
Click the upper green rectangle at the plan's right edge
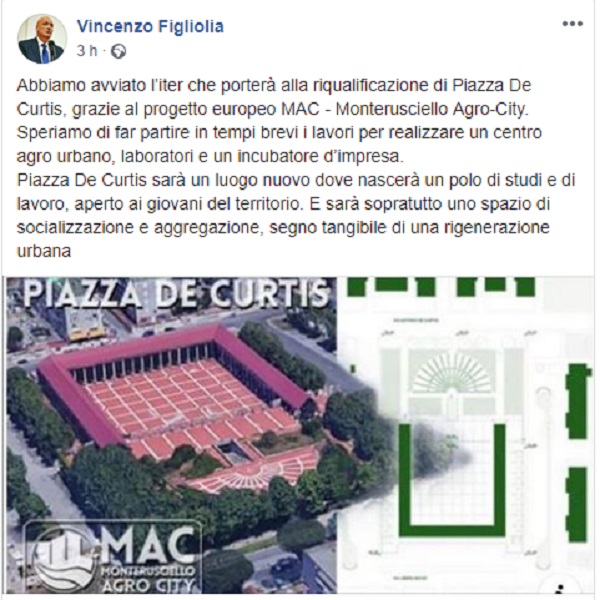(577, 401)
